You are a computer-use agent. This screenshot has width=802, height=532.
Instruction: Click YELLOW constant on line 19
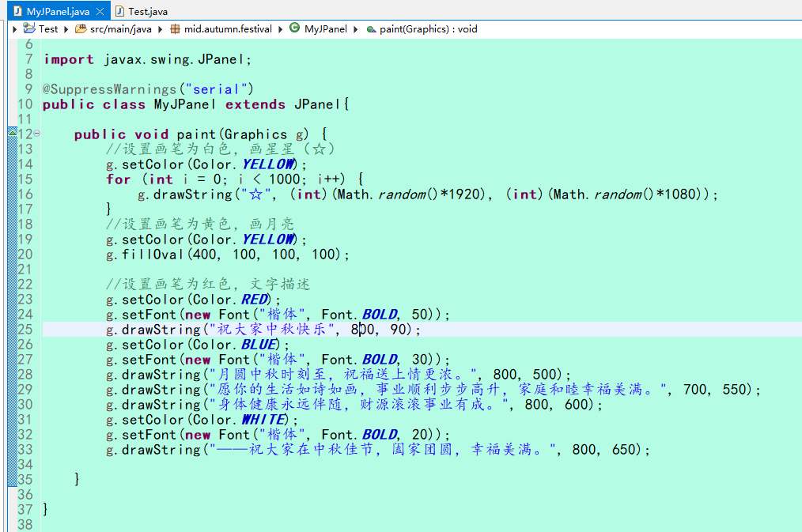coord(269,240)
